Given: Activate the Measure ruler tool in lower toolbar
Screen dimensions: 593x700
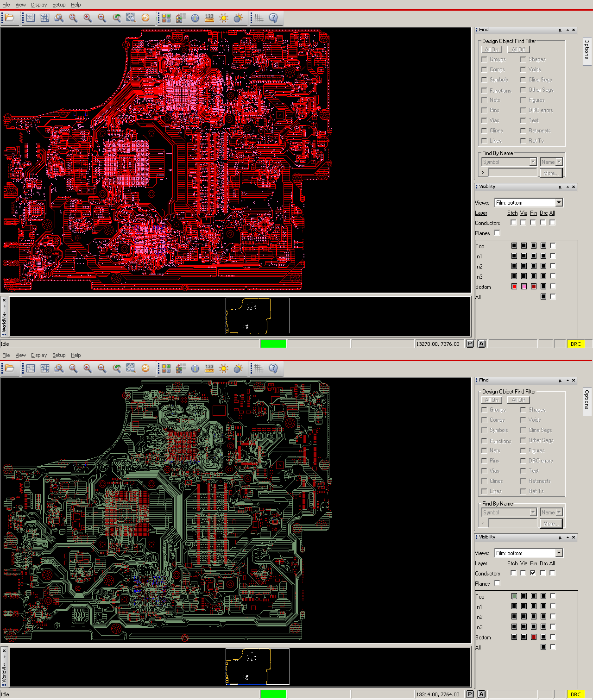Looking at the screenshot, I should click(209, 369).
